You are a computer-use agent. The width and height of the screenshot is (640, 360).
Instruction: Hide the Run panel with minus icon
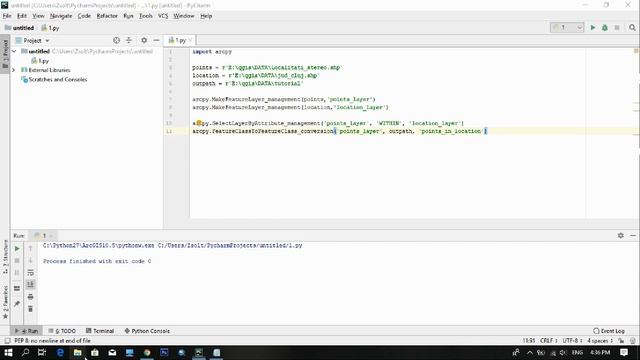633,236
